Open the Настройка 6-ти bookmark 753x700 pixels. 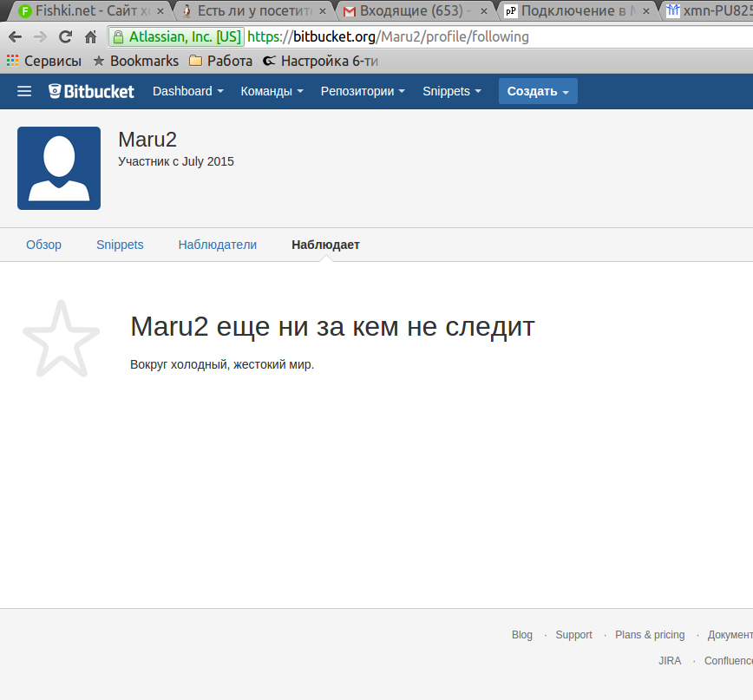pos(321,61)
